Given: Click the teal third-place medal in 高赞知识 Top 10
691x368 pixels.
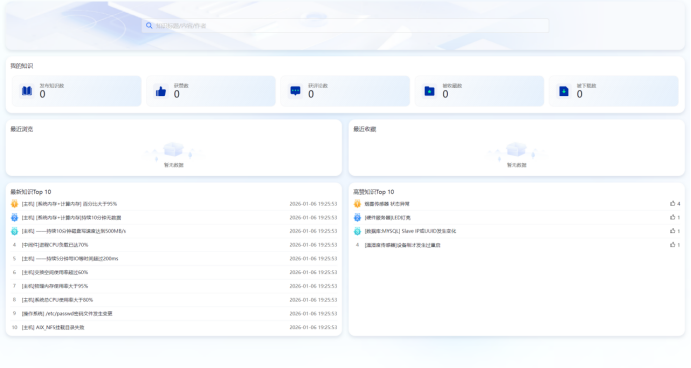Looking at the screenshot, I should (357, 231).
